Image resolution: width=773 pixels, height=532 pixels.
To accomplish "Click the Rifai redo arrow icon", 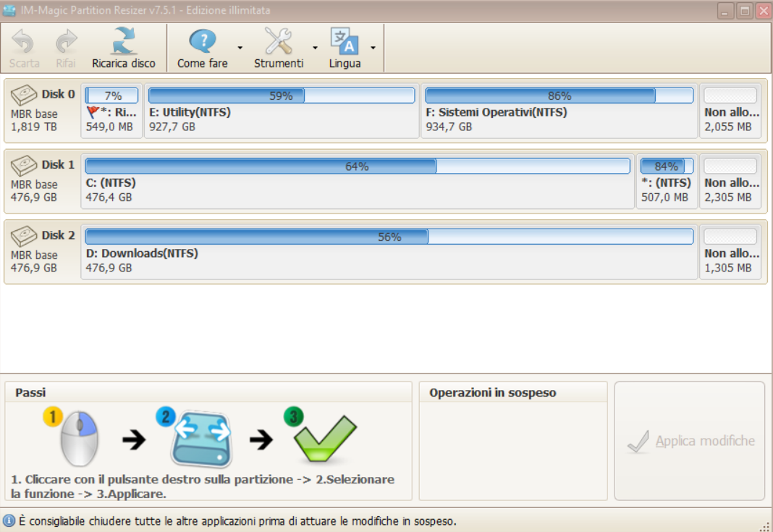I will [x=66, y=41].
